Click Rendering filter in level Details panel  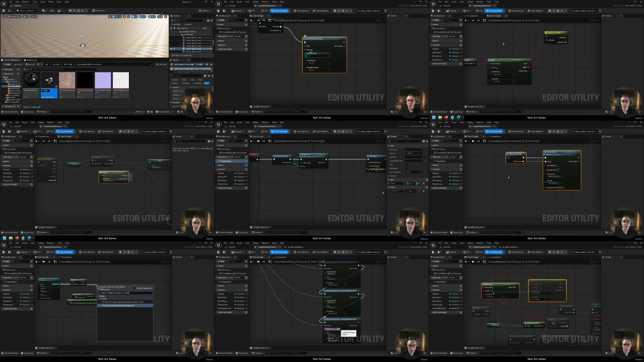point(186,83)
